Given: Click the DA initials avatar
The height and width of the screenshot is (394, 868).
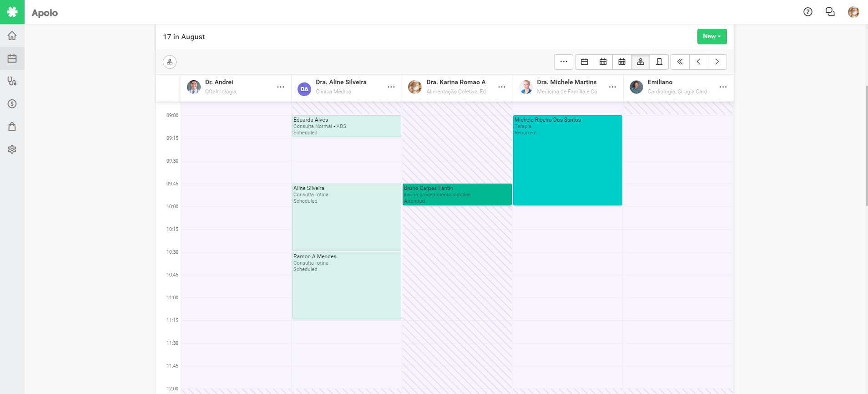Looking at the screenshot, I should [304, 89].
